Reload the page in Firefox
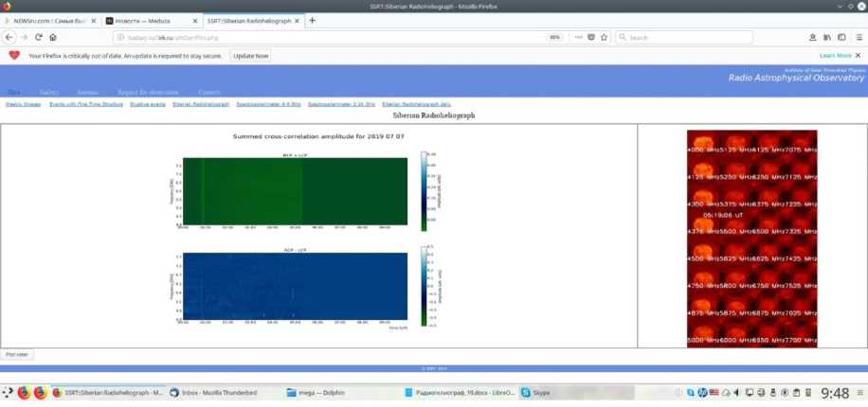 39,37
